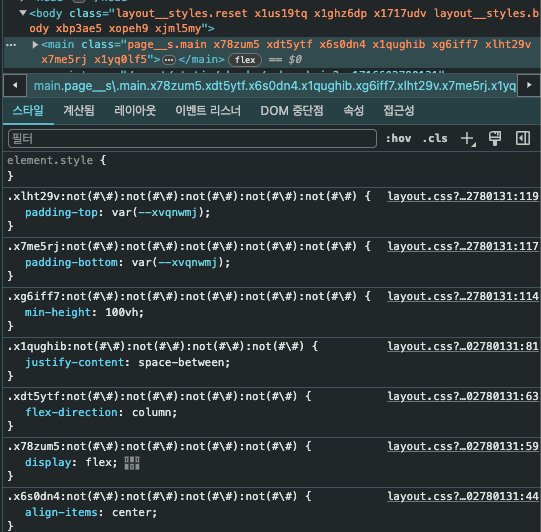Open layout.css line 117 source link
541x532 pixels.
click(463, 246)
